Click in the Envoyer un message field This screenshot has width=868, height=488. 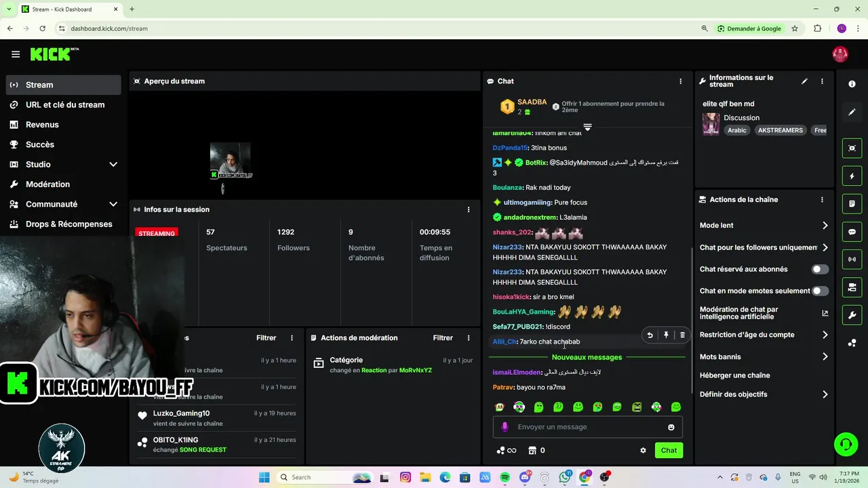click(587, 427)
